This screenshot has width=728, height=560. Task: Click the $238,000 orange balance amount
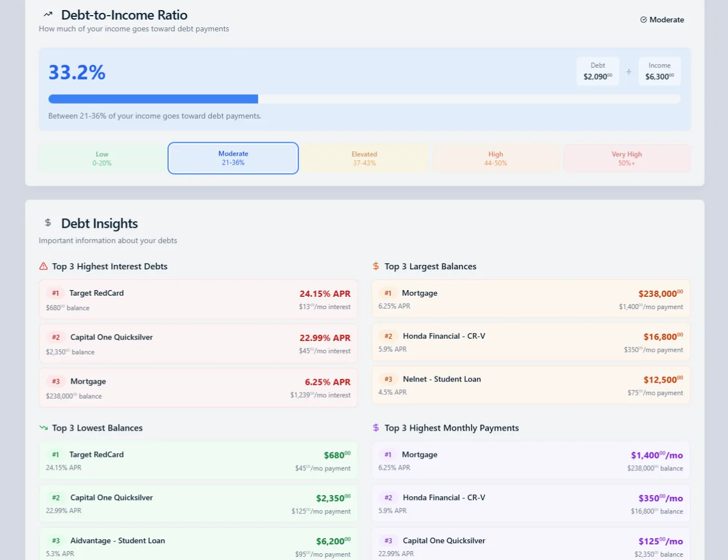(x=660, y=293)
